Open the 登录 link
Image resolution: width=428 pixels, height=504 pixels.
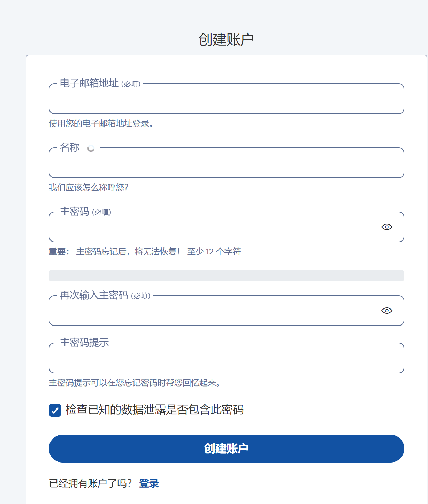tap(149, 483)
